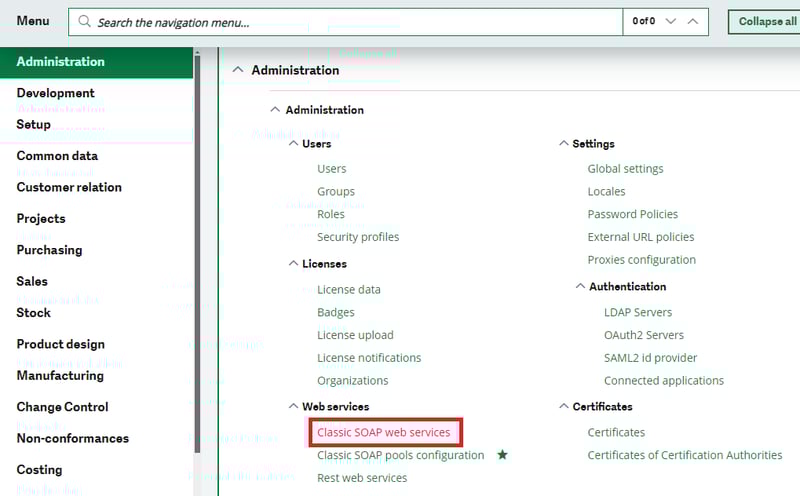The height and width of the screenshot is (496, 800).
Task: Collapse the Web services group
Action: pos(292,407)
